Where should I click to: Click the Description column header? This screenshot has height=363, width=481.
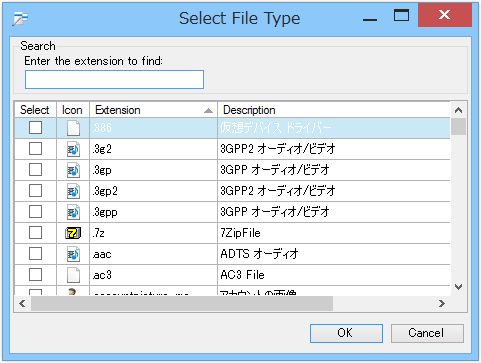[334, 110]
